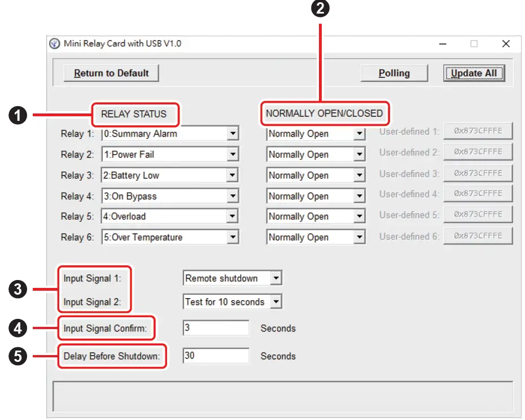Expand Relay 2 Normally Open dropdown
Screen dimensions: 525x420
(316, 155)
